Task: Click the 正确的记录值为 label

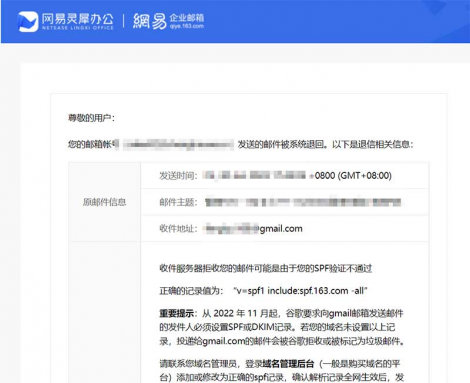Action: pyautogui.click(x=191, y=291)
